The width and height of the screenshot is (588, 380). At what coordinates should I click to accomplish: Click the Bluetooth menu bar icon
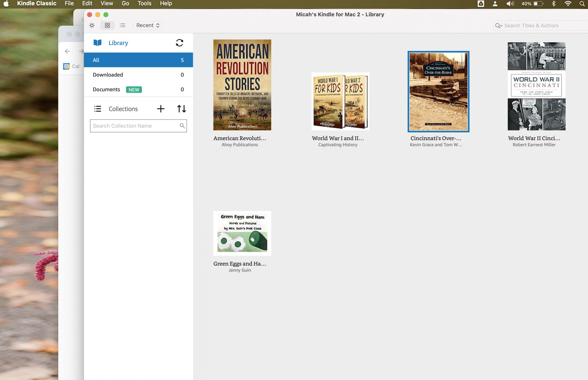[554, 3]
